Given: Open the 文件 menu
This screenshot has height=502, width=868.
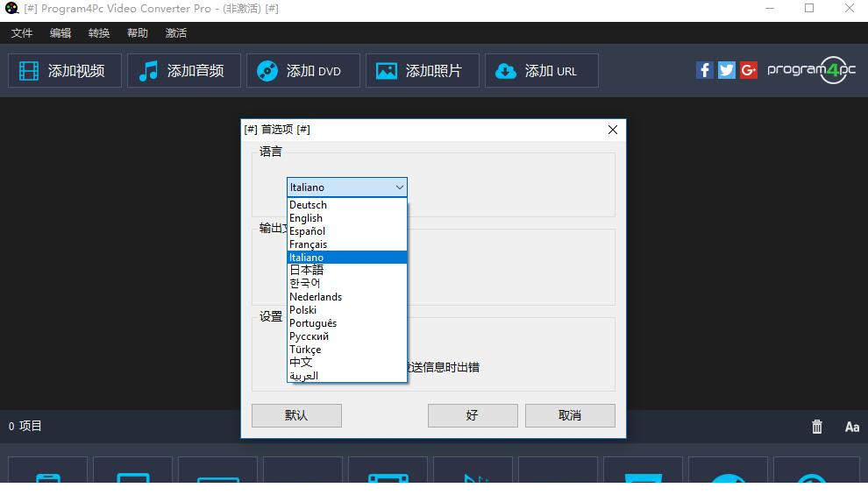Looking at the screenshot, I should 22,33.
